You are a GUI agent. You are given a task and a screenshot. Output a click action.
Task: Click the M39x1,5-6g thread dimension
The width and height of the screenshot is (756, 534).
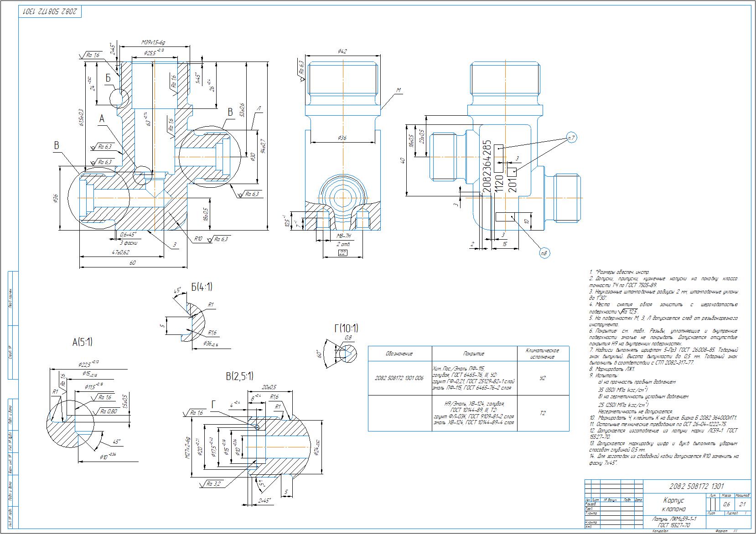155,42
